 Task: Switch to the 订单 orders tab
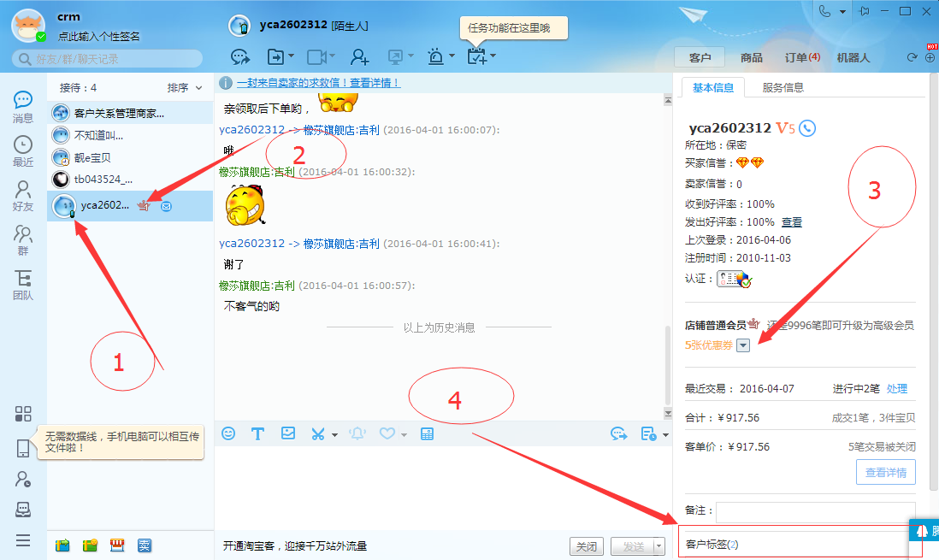point(801,57)
